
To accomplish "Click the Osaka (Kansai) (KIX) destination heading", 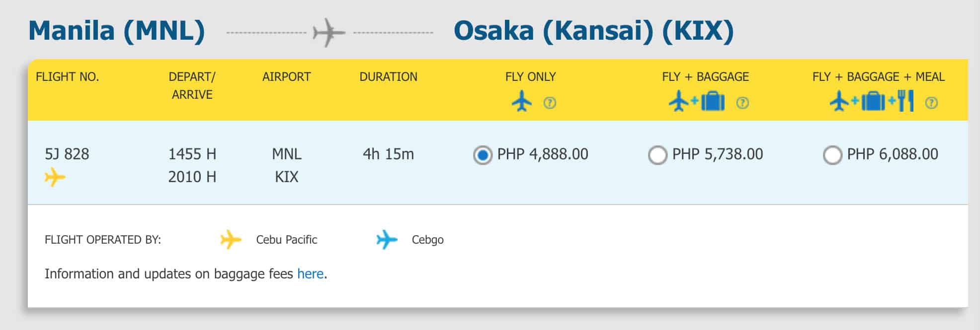I will tap(593, 31).
